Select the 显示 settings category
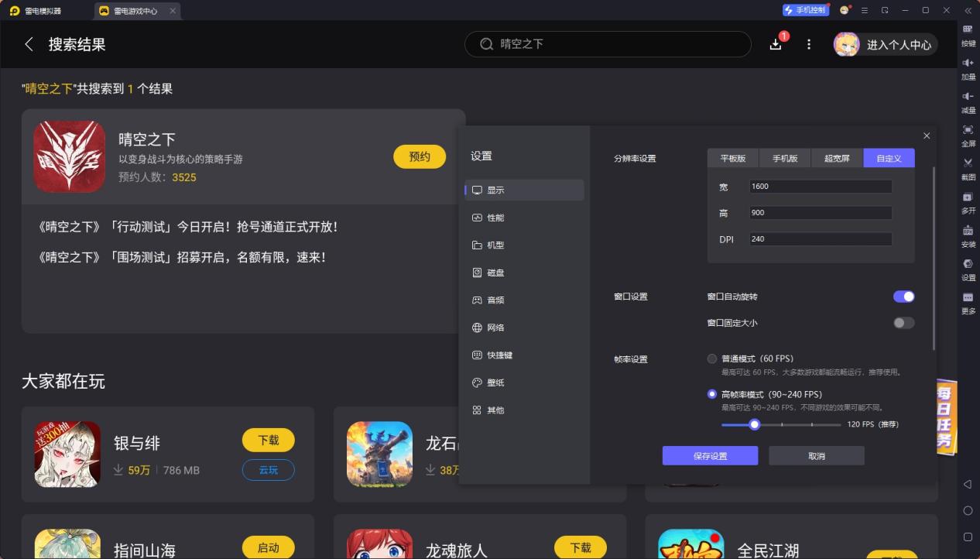This screenshot has height=559, width=980. (x=524, y=190)
